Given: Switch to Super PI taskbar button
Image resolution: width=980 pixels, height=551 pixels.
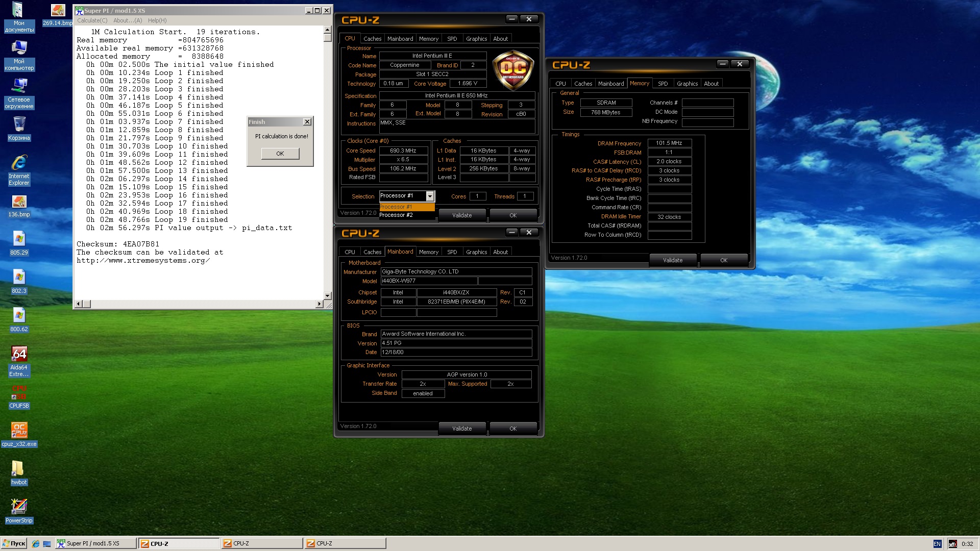Looking at the screenshot, I should click(x=95, y=544).
